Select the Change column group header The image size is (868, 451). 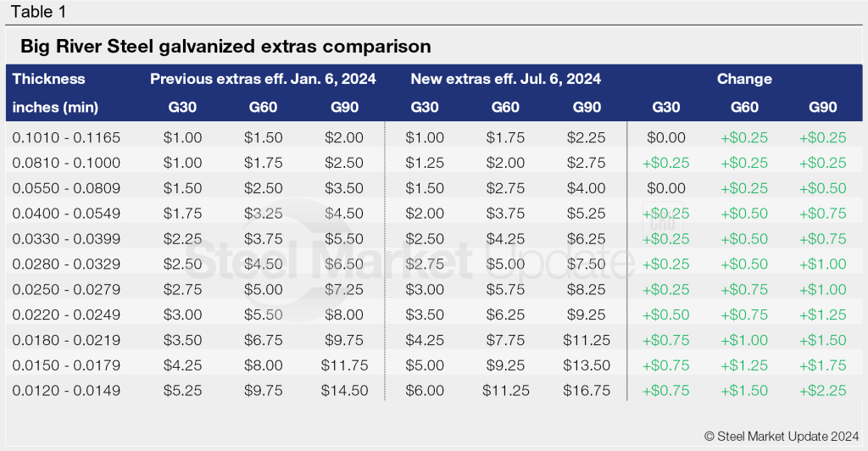click(744, 79)
